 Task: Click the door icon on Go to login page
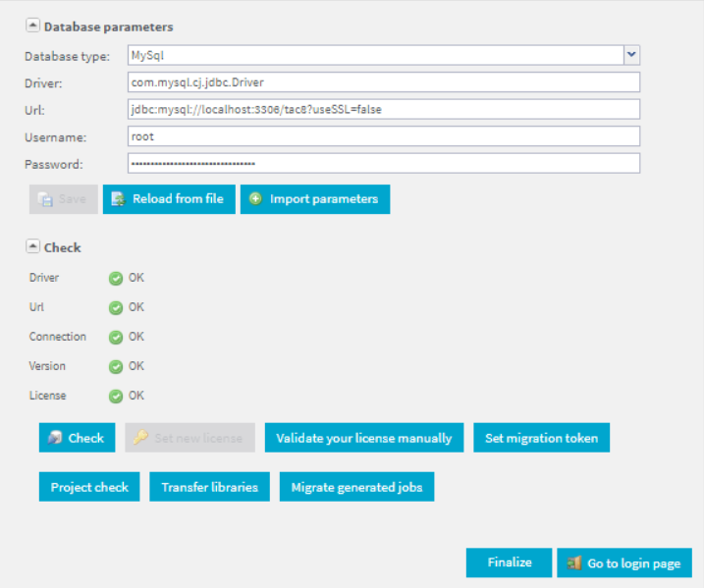tap(573, 562)
